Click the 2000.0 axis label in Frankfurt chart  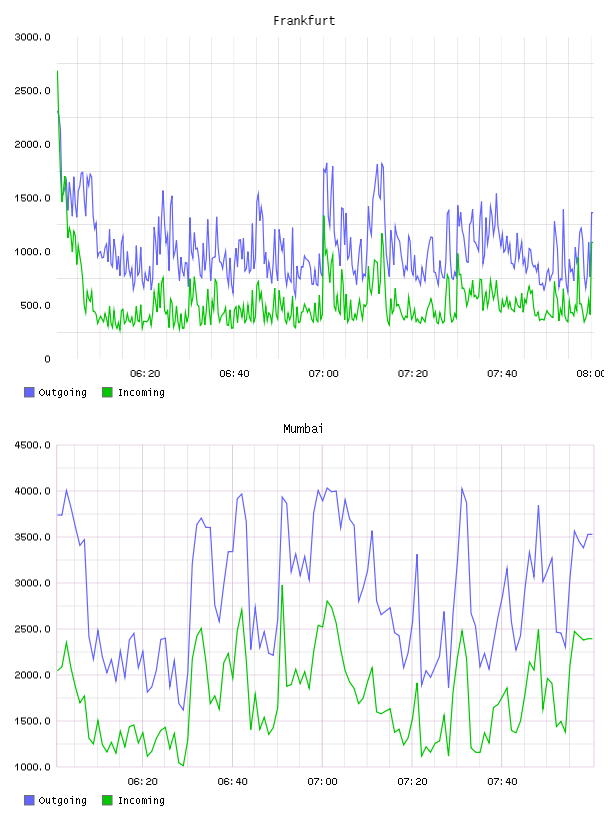[32, 144]
